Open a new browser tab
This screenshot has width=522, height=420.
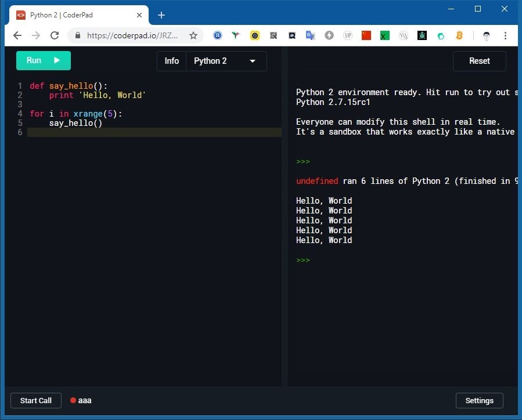point(161,15)
